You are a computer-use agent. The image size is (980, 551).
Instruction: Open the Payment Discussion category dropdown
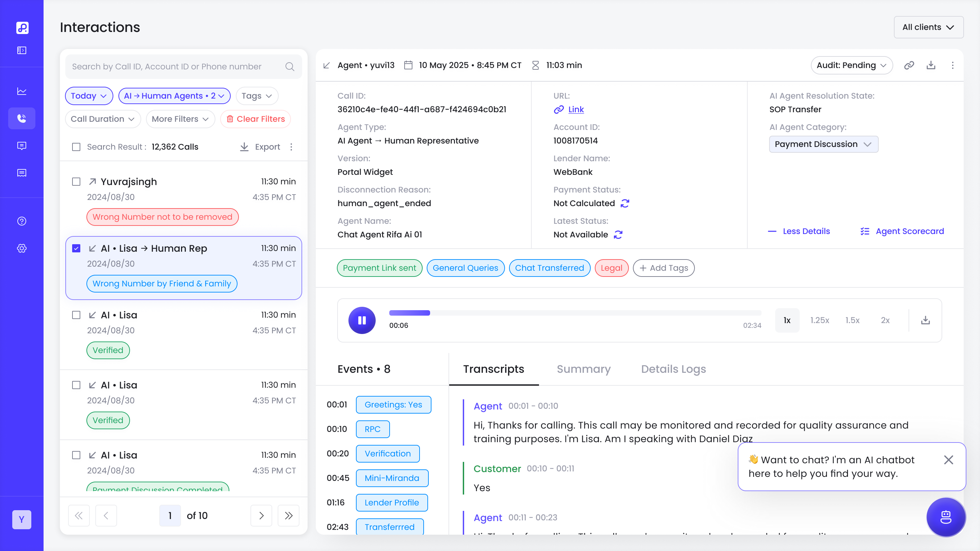[823, 144]
